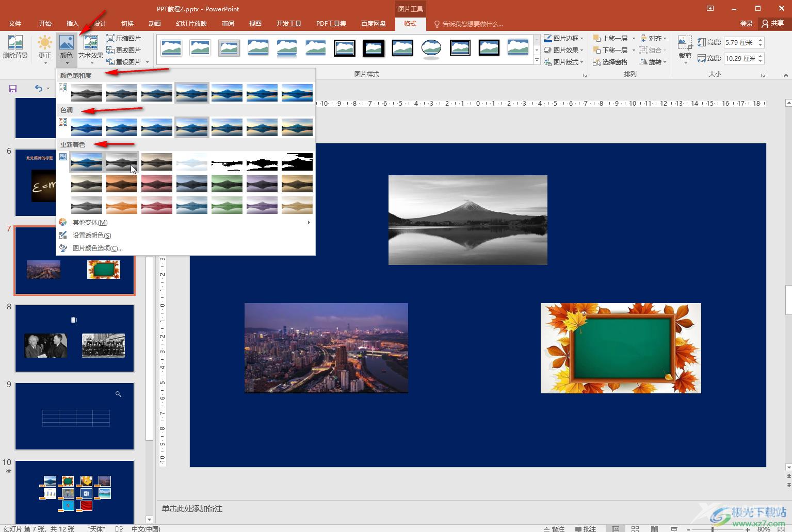The height and width of the screenshot is (532, 792).
Task: Select slide 10 thumbnail
Action: pyautogui.click(x=74, y=492)
